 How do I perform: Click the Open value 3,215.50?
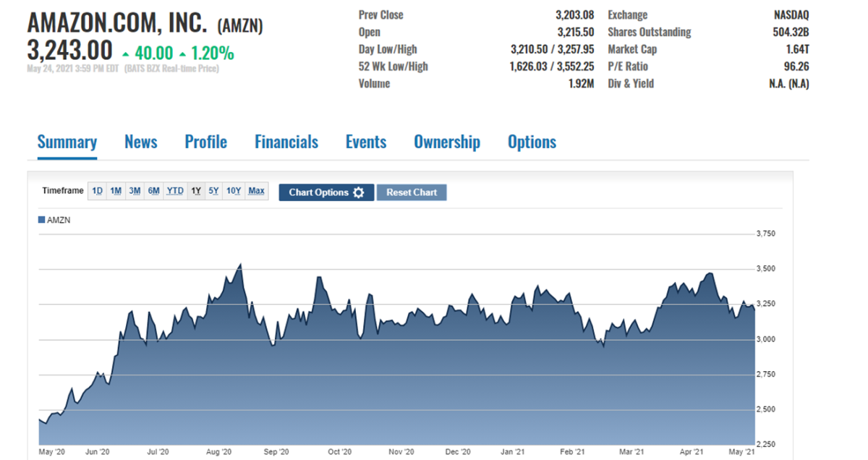576,32
